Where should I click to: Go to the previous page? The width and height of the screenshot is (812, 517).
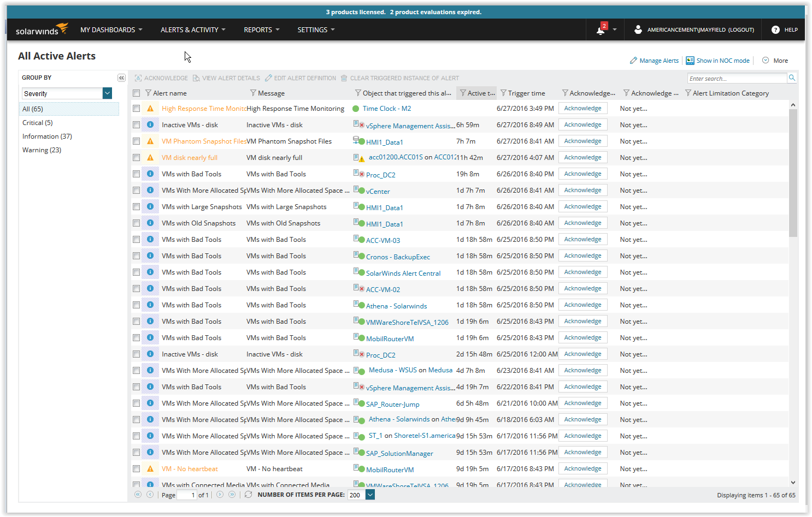[x=150, y=495]
